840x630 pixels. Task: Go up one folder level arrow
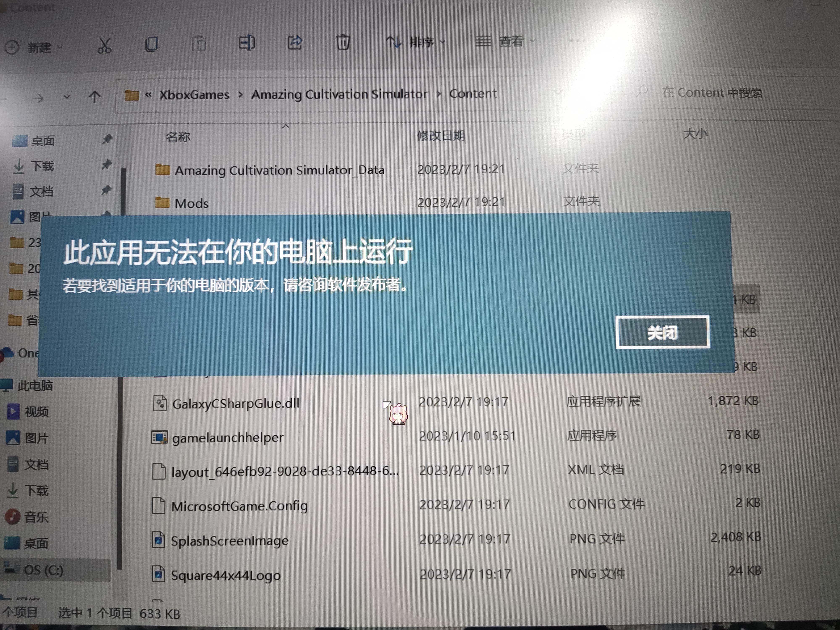pyautogui.click(x=94, y=97)
